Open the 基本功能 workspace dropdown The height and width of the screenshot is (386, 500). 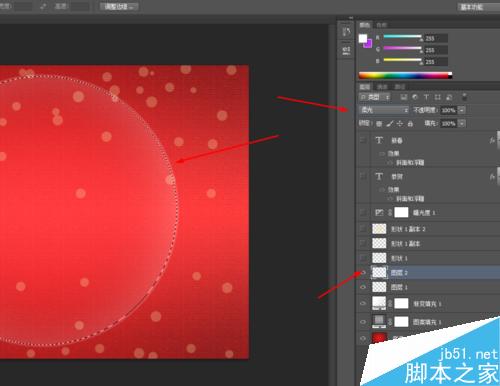tap(478, 7)
